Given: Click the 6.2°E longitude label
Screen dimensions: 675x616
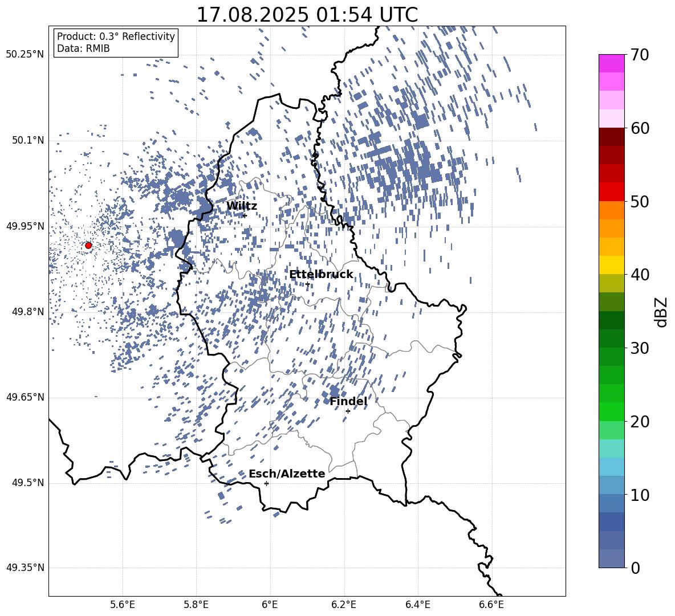Looking at the screenshot, I should pyautogui.click(x=344, y=605).
